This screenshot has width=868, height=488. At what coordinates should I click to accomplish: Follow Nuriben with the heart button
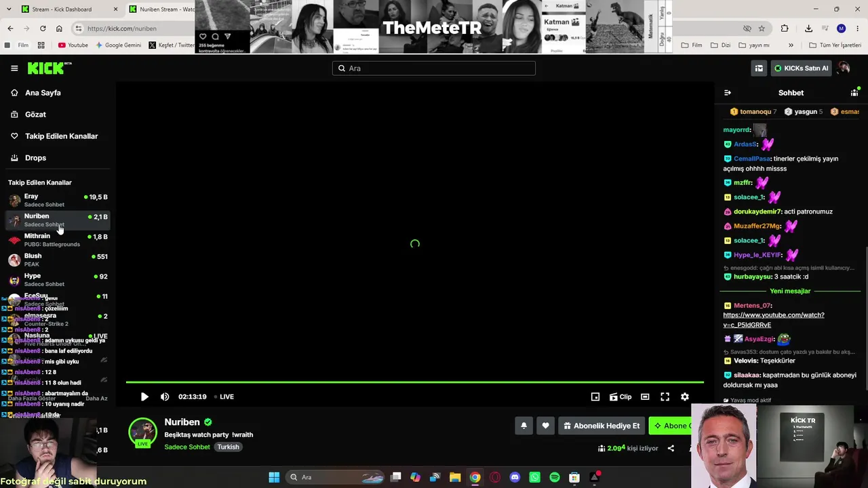[545, 426]
